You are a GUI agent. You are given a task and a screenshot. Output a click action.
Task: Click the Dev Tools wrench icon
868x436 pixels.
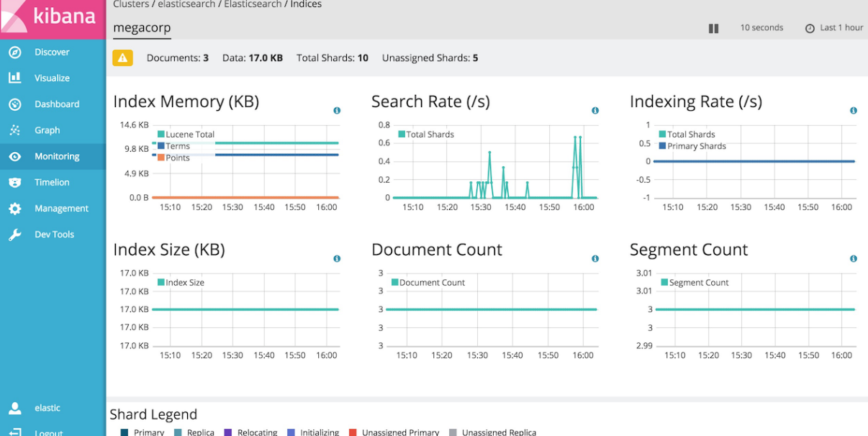point(14,235)
